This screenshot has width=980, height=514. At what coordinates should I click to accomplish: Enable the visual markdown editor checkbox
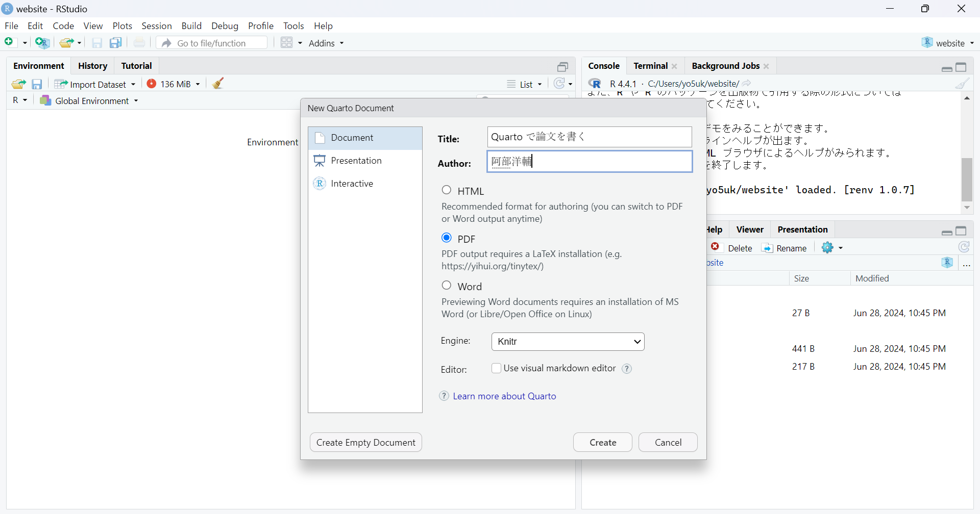pyautogui.click(x=496, y=368)
